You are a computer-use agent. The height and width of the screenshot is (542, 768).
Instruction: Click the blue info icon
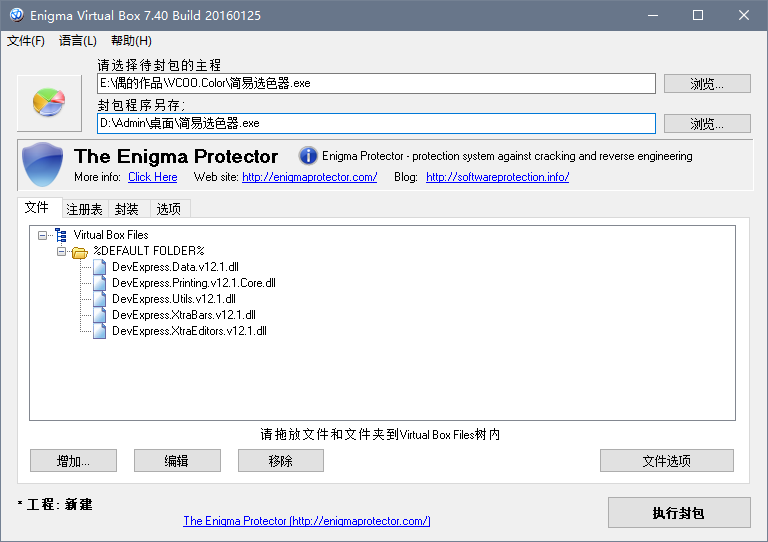308,156
